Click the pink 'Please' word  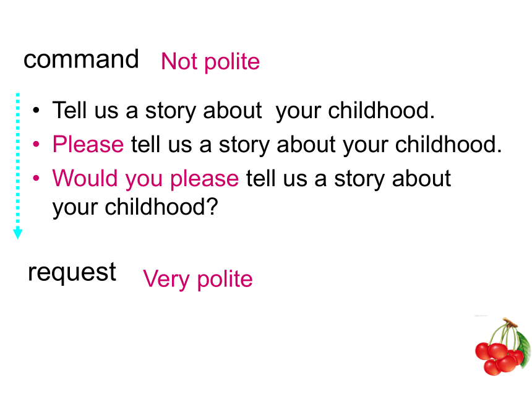pyautogui.click(x=88, y=145)
